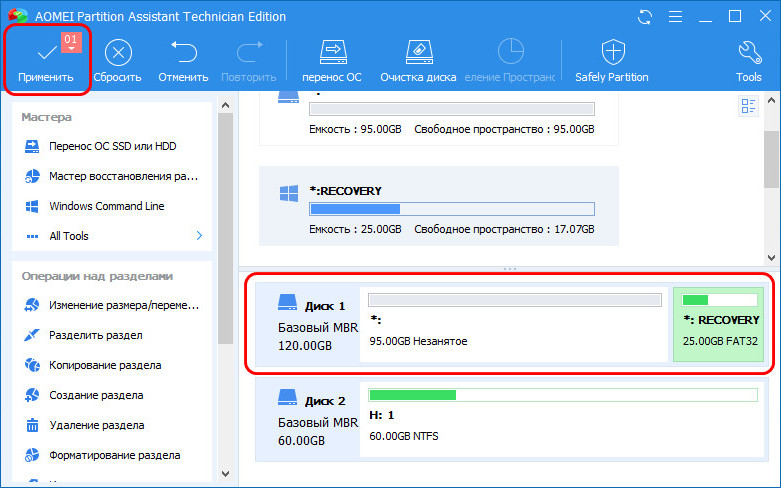Viewport: 781px width, 488px height.
Task: Click the create partition sidebar icon
Action: [32, 395]
